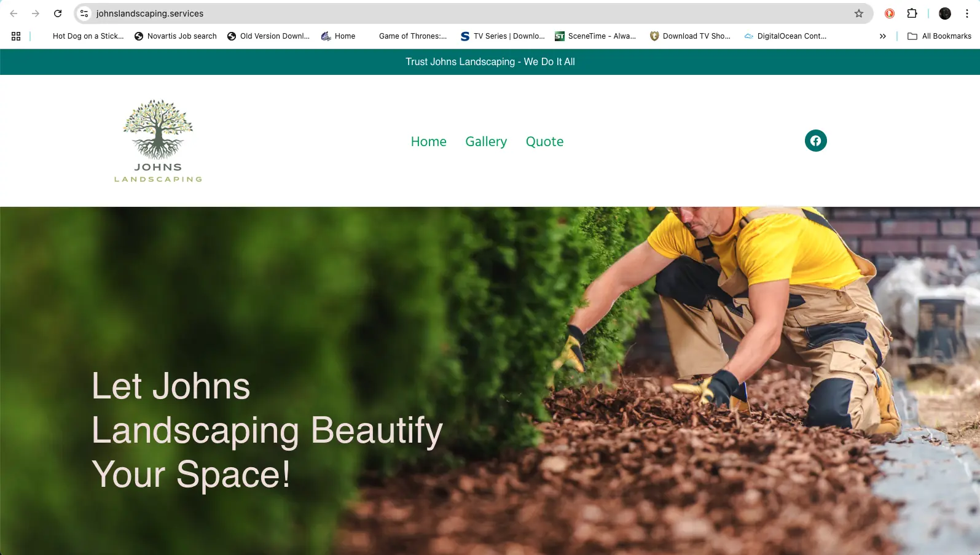Select Quote in the navigation menu
Viewport: 980px width, 555px height.
[544, 142]
